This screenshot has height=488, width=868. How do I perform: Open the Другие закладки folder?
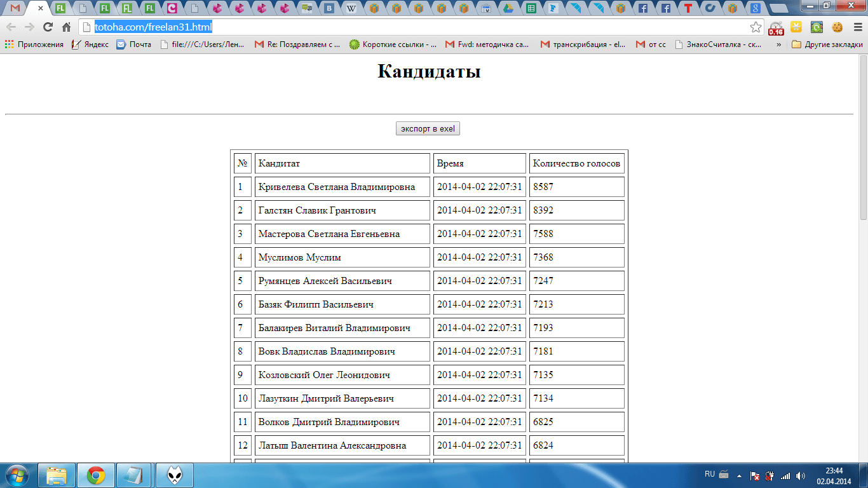(x=827, y=44)
